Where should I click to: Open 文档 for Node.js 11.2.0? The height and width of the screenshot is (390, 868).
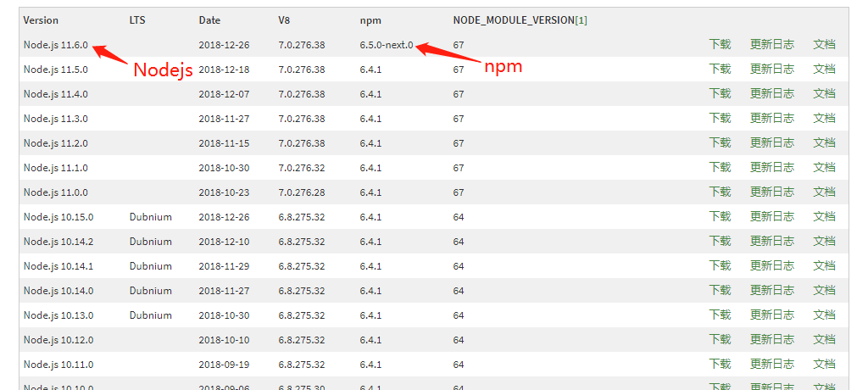(x=824, y=143)
